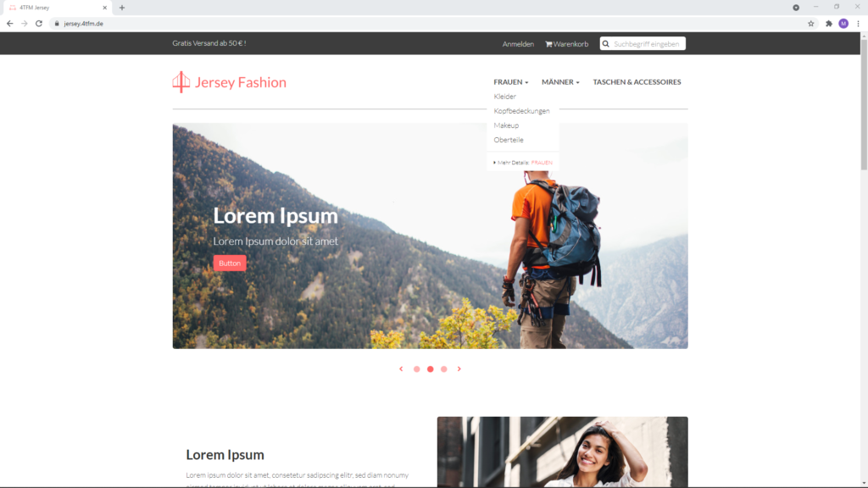868x488 pixels.
Task: Open the browser extensions puzzle icon
Action: [828, 24]
